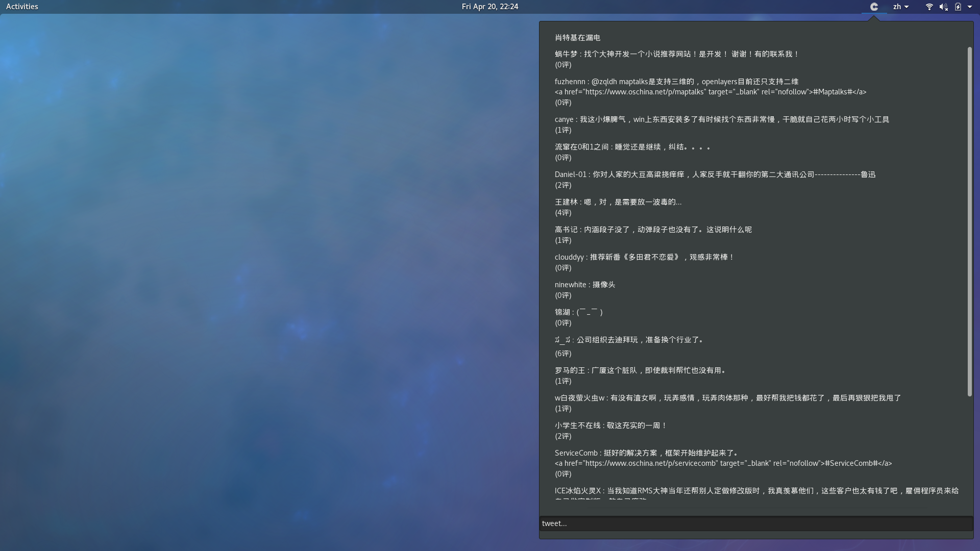Expand the system menu arrow
Screen dimensions: 980x551
(970, 7)
